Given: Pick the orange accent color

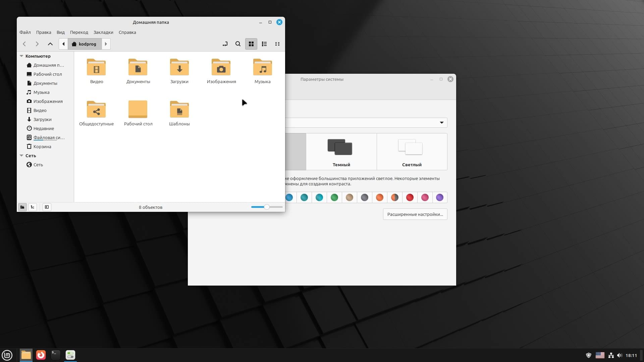Looking at the screenshot, I should click(x=380, y=197).
